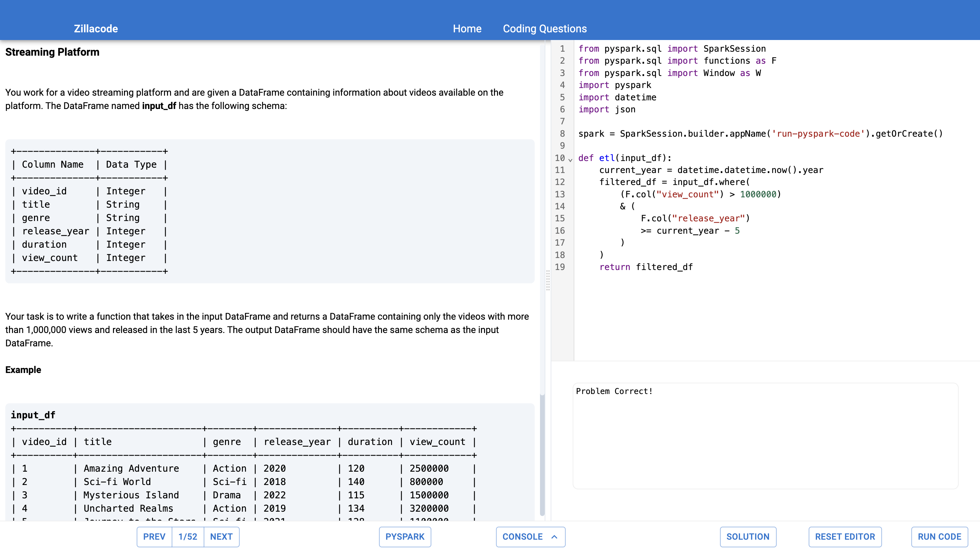Click the Streaming Platform heading
The image size is (980, 552).
click(52, 52)
